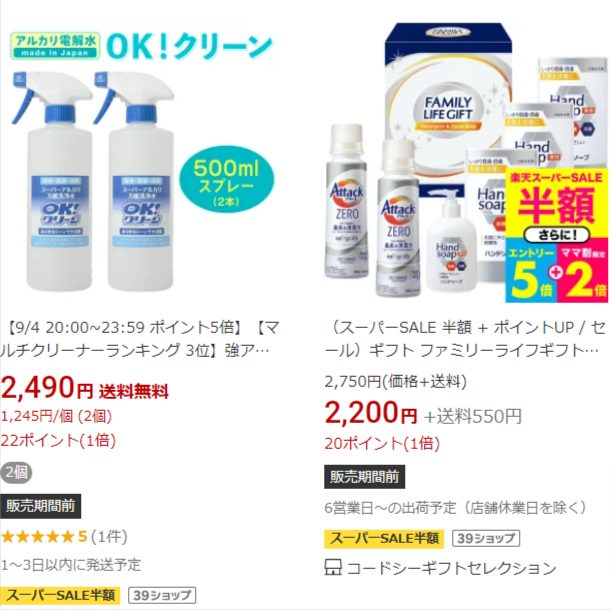Open the five-star review rating (1件)
Screen dimensions: 612x610
64,537
